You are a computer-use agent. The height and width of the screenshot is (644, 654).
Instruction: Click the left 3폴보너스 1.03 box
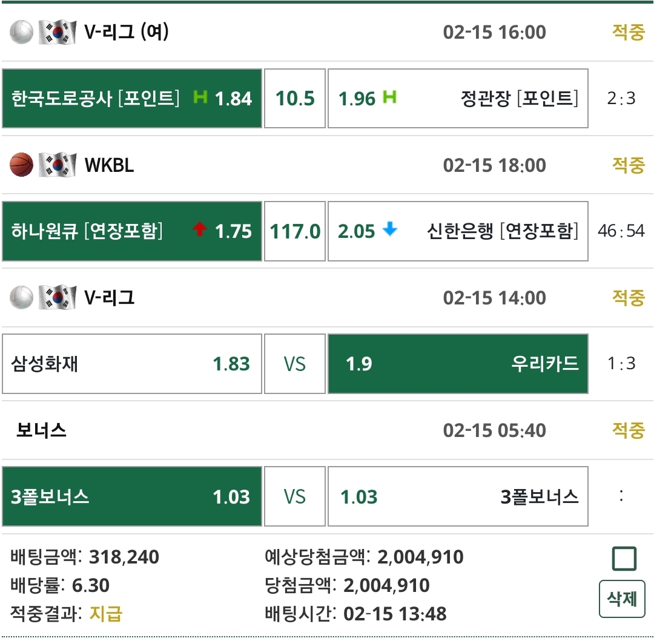tap(131, 497)
